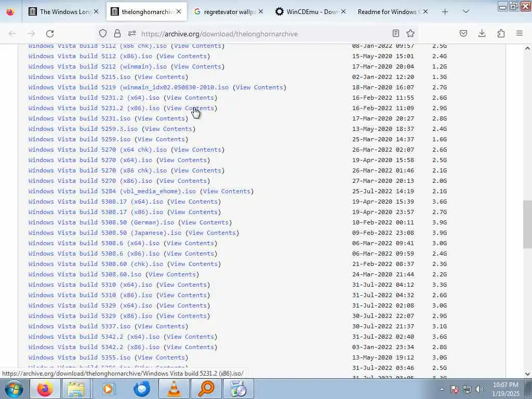Open Firefox from the taskbar
532x399 pixels.
45,389
